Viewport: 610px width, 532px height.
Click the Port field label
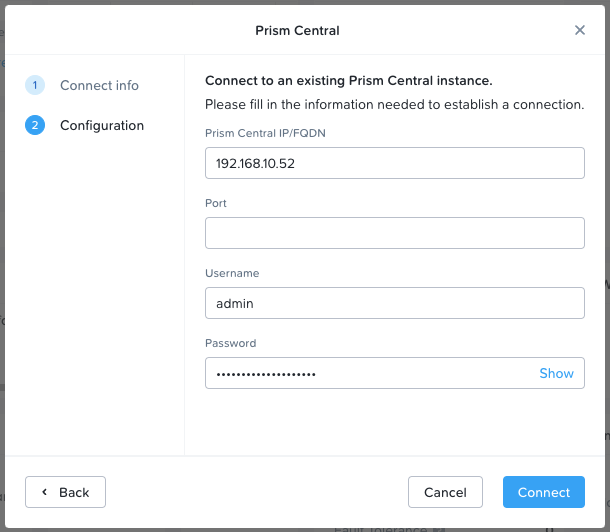(216, 203)
